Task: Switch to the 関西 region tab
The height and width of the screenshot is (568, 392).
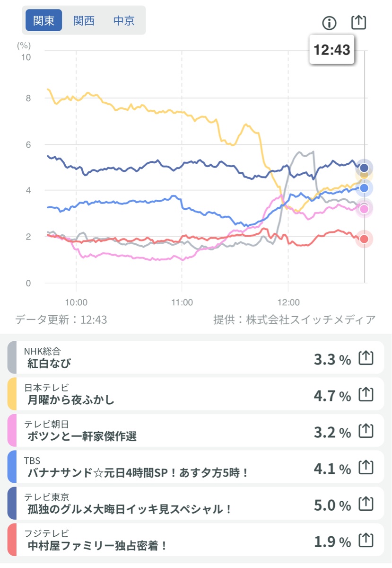Action: (84, 21)
